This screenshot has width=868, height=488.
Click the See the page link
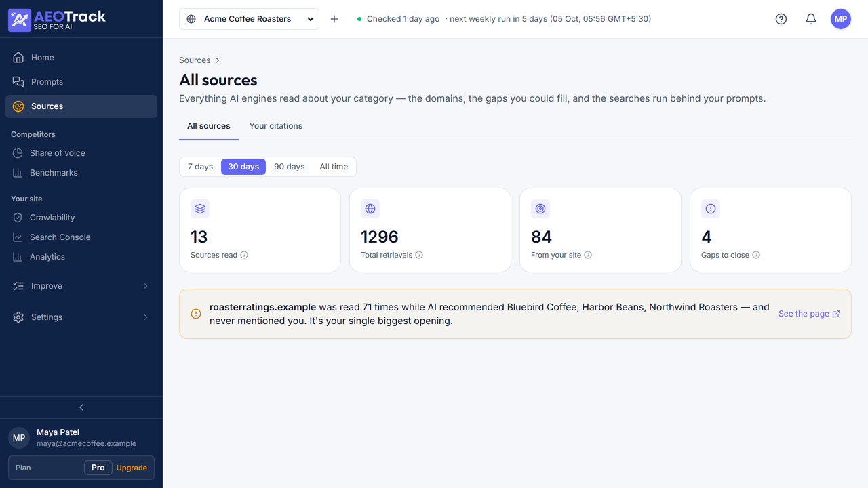click(809, 314)
